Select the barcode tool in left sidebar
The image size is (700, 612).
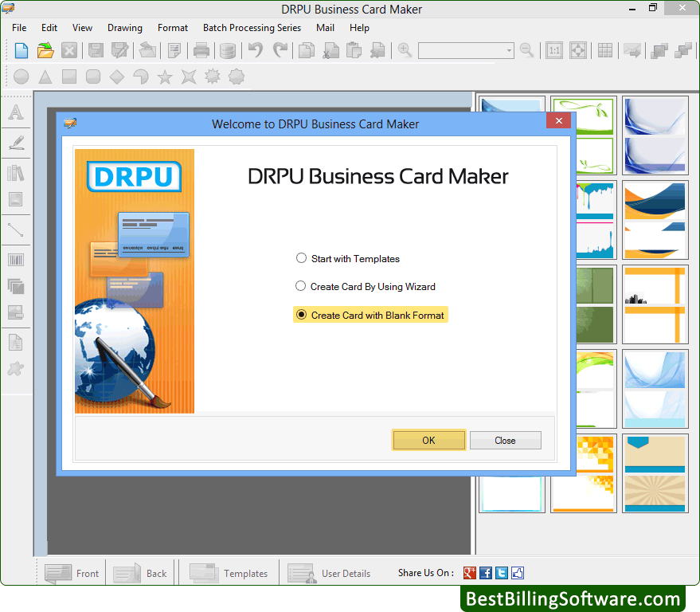point(16,260)
